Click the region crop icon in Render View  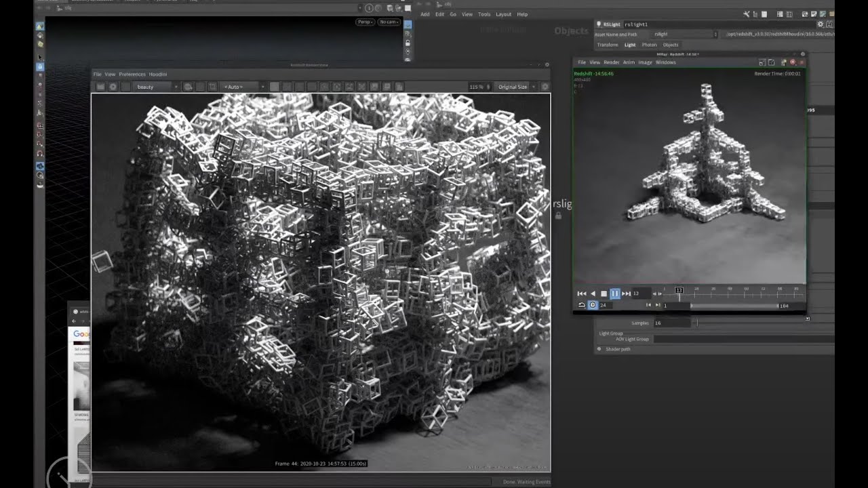point(212,87)
